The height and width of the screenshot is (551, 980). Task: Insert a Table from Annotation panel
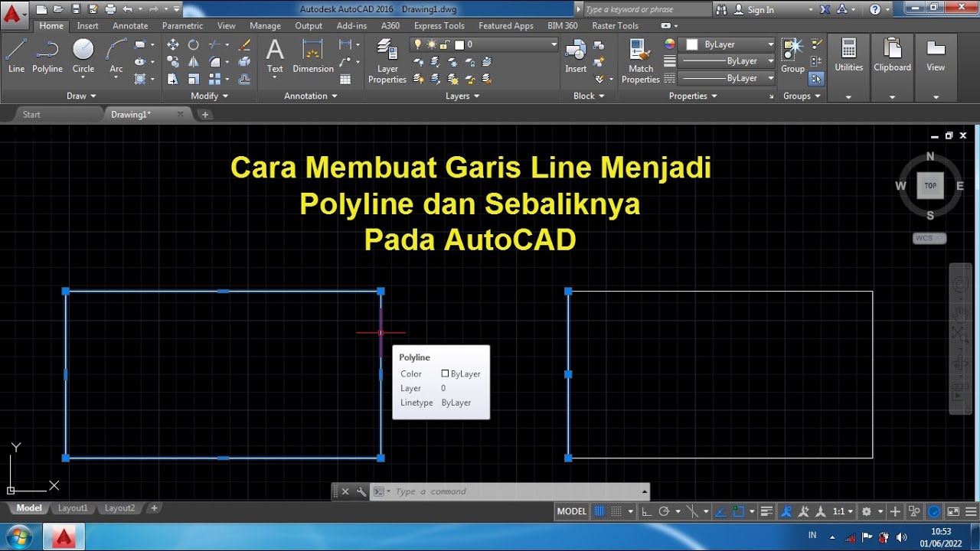coord(345,79)
